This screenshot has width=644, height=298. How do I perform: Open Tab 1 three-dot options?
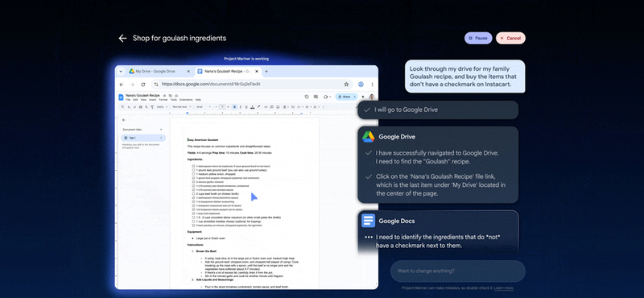click(161, 138)
